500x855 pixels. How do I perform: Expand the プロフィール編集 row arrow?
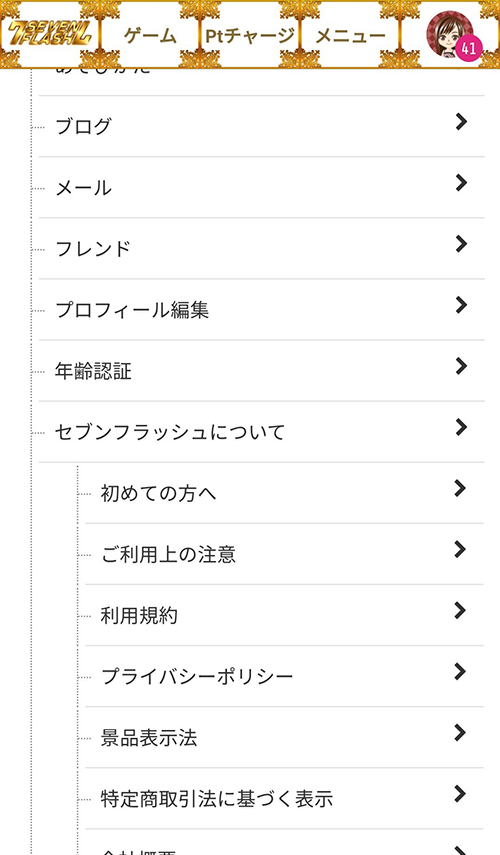(x=461, y=305)
